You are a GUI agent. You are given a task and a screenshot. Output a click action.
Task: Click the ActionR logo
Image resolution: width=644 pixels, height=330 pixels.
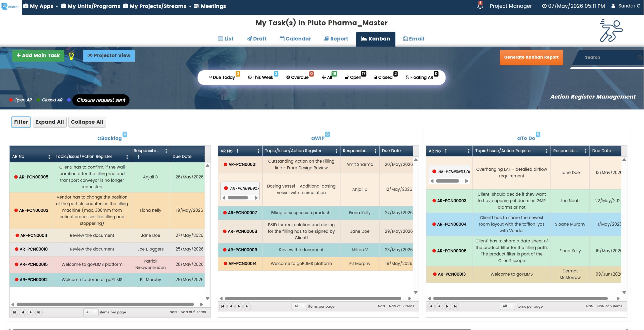pos(11,7)
